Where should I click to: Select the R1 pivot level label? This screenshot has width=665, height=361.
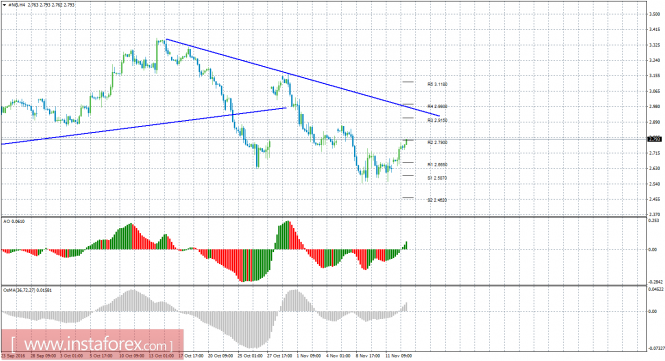point(437,165)
